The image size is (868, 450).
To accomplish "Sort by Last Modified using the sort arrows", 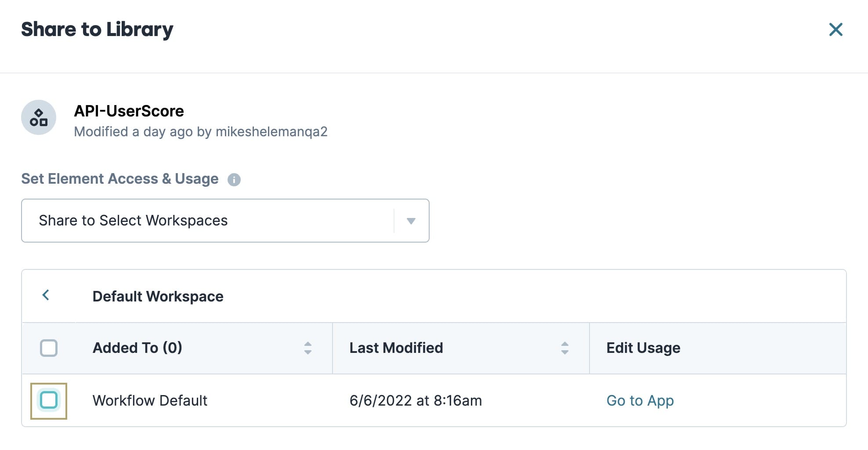I will coord(565,348).
